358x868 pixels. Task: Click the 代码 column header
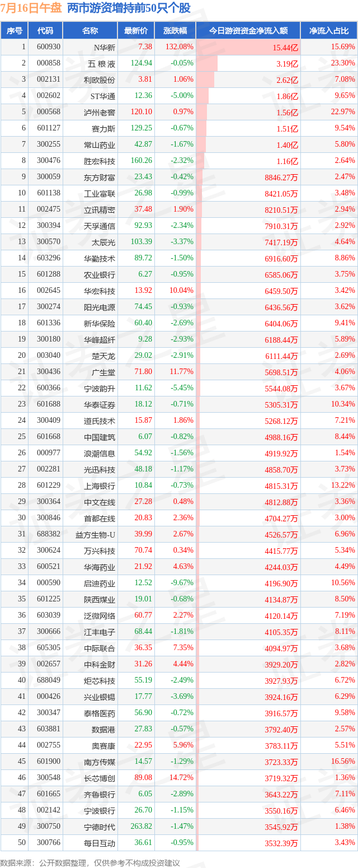(45, 31)
